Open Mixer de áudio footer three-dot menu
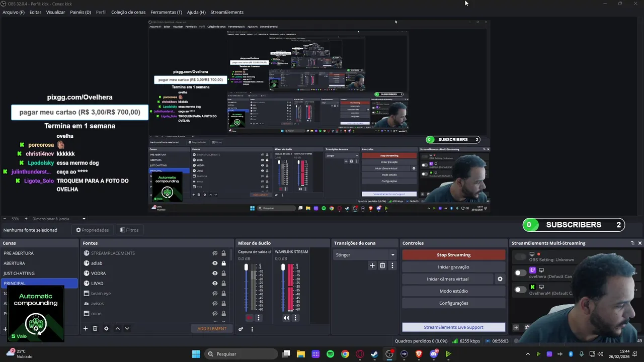644x362 pixels. click(252, 329)
